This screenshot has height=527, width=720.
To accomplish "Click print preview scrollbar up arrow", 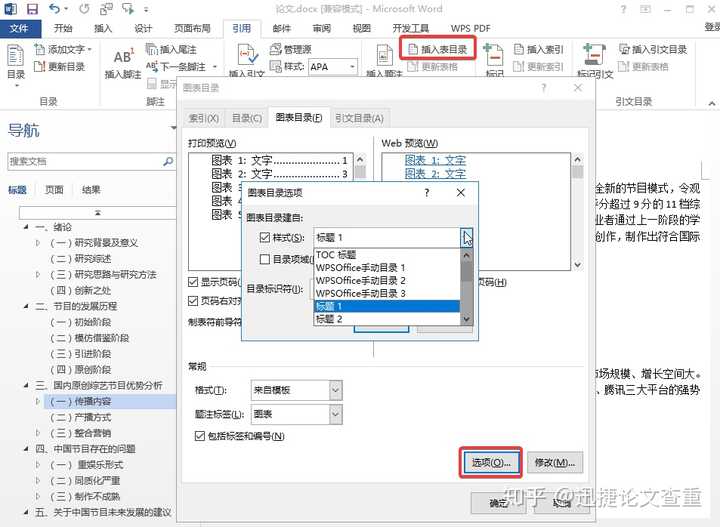I will pos(360,160).
